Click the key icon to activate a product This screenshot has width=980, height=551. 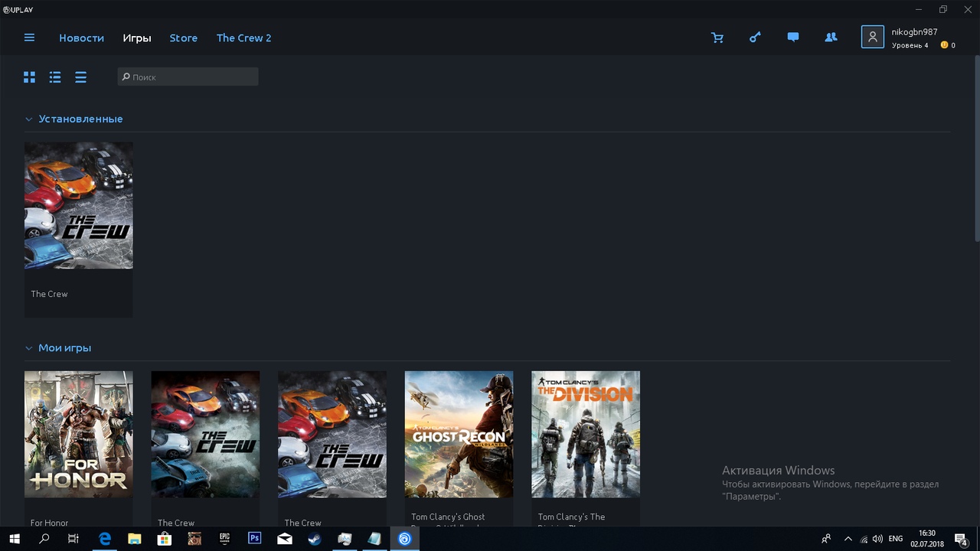[755, 37]
